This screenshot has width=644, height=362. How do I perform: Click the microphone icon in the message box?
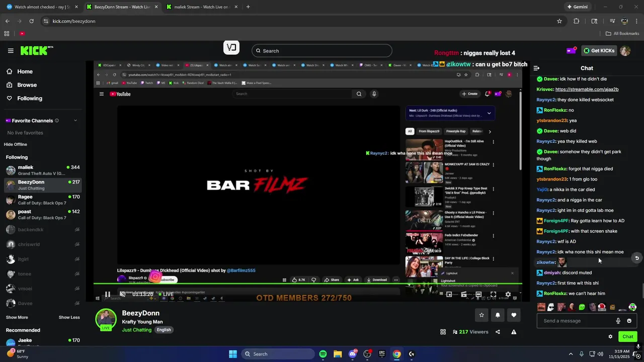coord(618,321)
